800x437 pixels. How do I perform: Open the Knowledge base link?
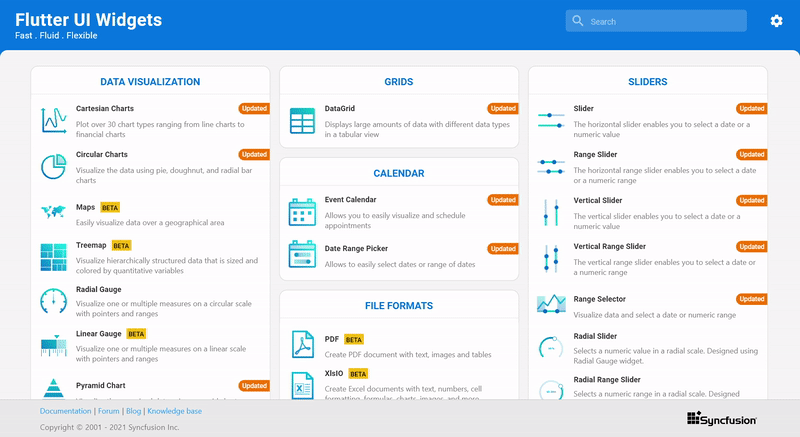tap(174, 411)
